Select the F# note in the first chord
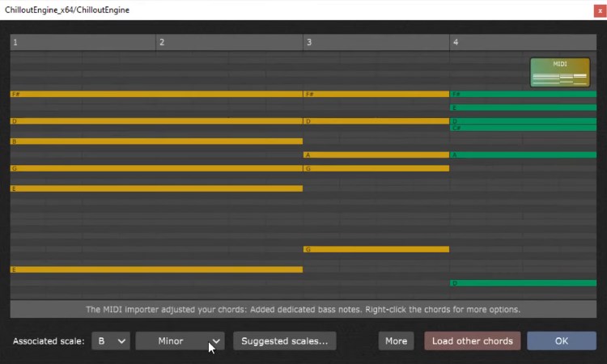The image size is (607, 364). [x=156, y=94]
